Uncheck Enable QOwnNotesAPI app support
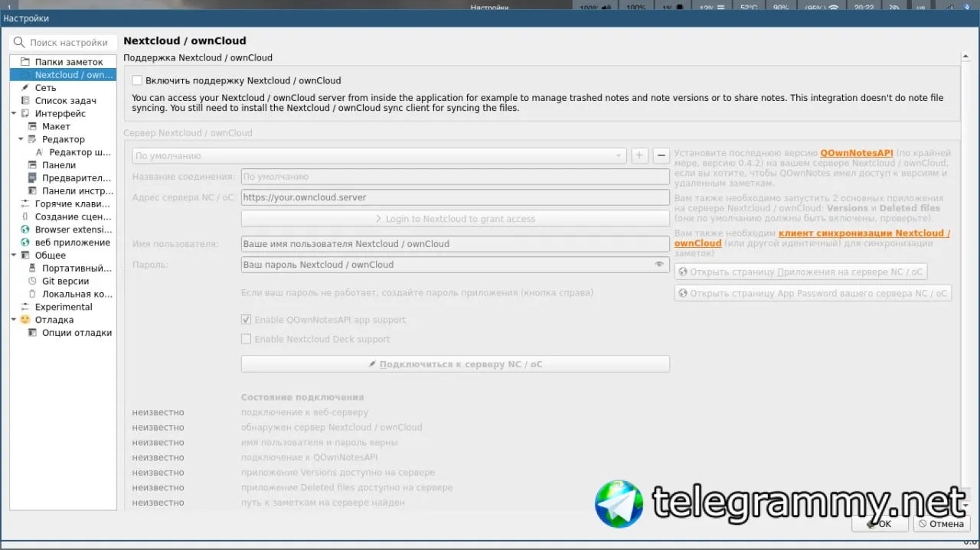Screen dimensions: 980x550 (x=246, y=320)
